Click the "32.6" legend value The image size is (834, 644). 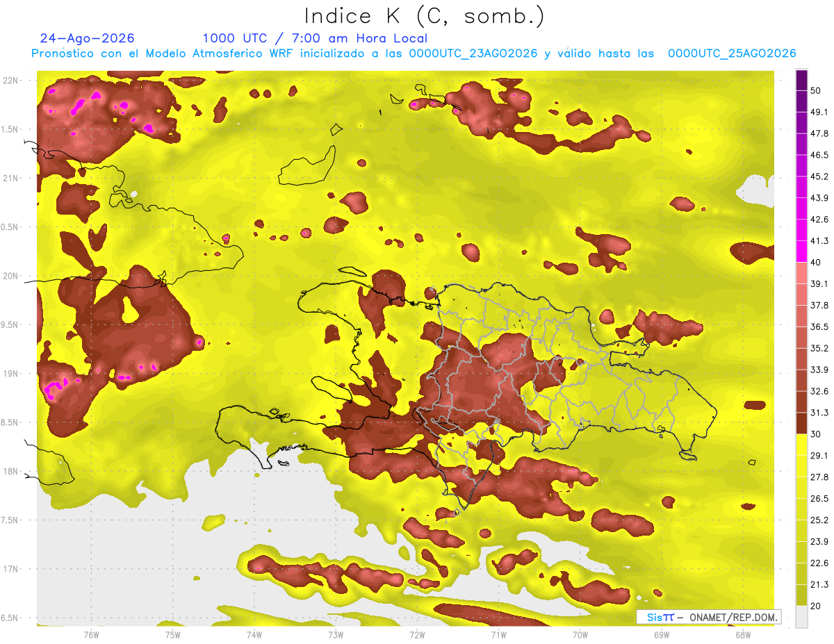tap(819, 391)
